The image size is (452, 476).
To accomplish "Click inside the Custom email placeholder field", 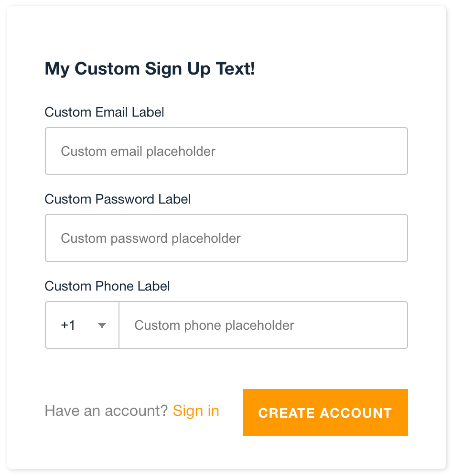I will pyautogui.click(x=226, y=151).
